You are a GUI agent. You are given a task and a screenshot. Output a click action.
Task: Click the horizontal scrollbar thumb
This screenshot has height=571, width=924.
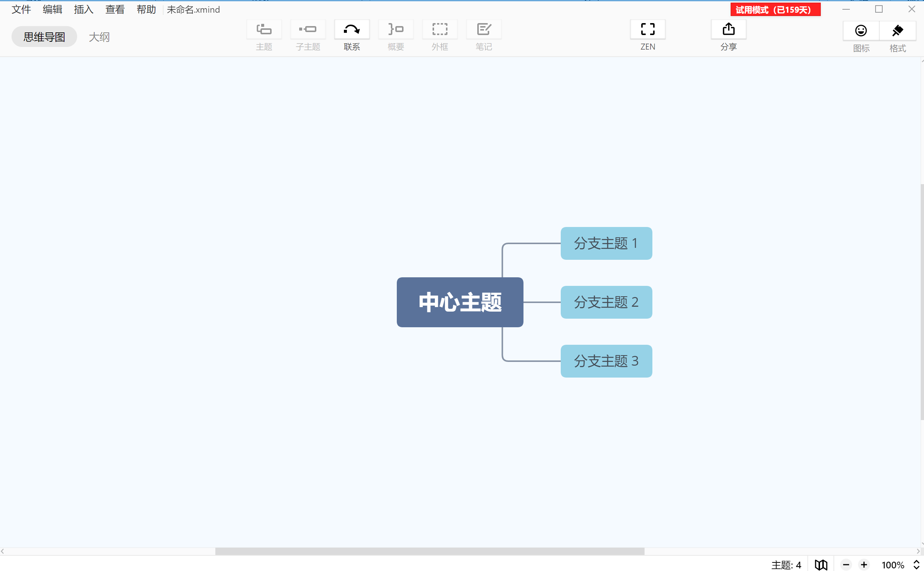[x=430, y=551]
